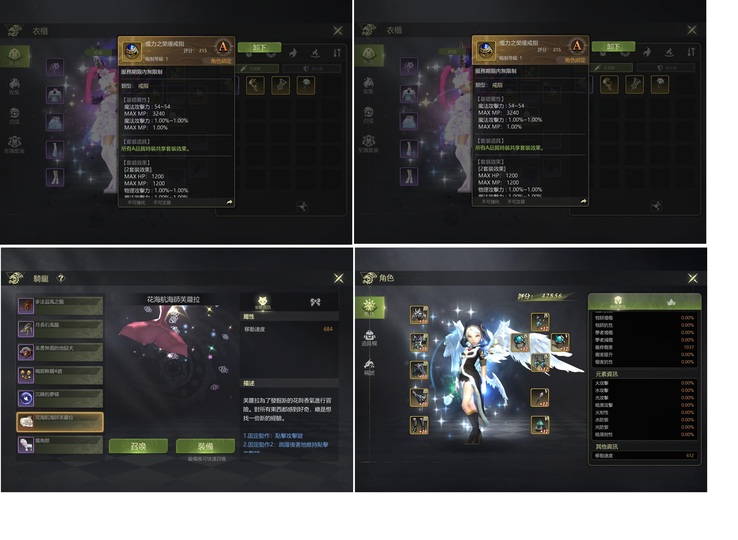Open the 道具欄 inventory sidebar icon

(x=369, y=338)
